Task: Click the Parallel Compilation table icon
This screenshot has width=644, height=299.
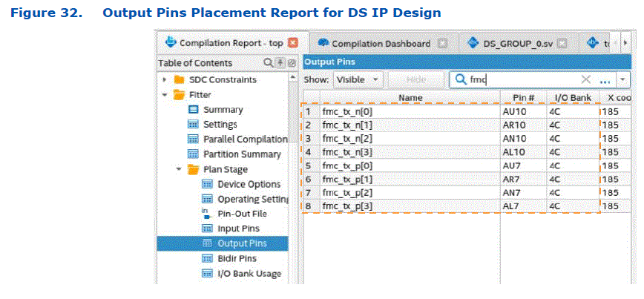Action: (x=194, y=139)
